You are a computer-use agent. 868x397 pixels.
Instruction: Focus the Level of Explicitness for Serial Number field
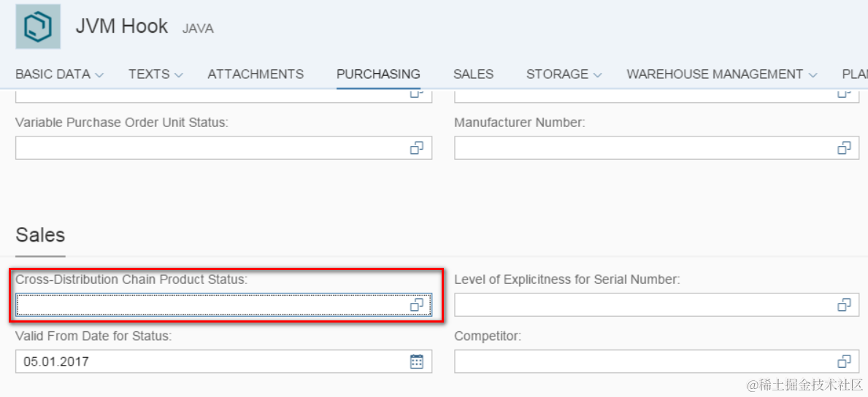click(642, 305)
